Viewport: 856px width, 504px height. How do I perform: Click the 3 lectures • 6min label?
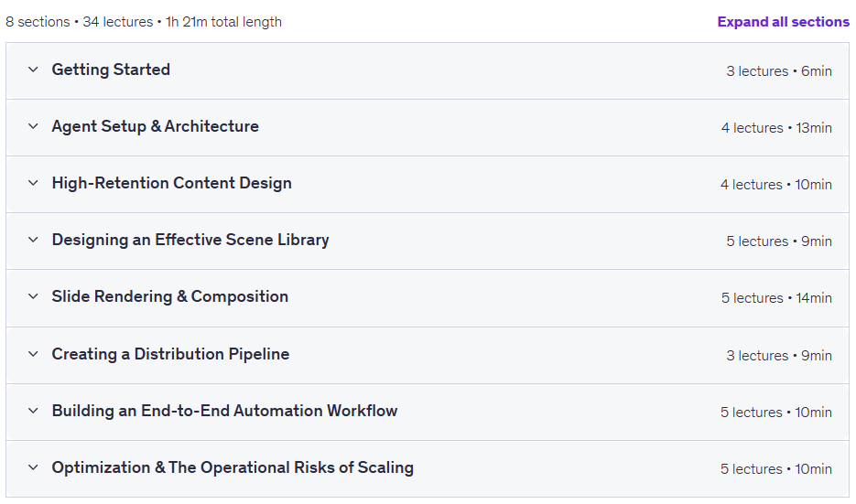tap(779, 71)
